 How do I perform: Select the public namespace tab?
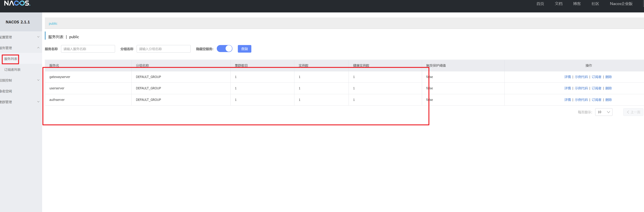click(53, 23)
